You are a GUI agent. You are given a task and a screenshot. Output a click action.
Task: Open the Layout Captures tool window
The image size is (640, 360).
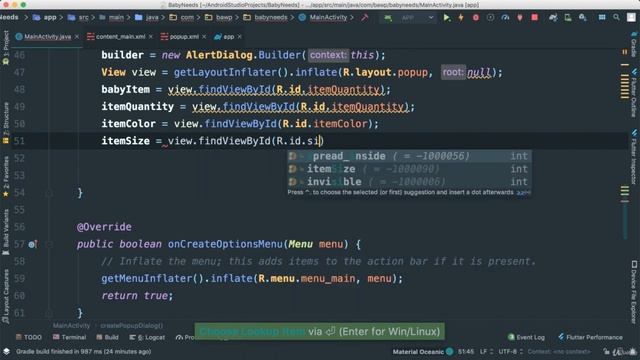tap(6, 296)
